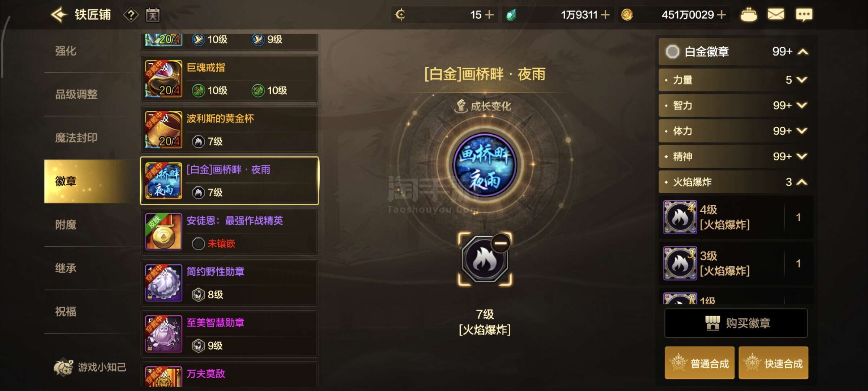The height and width of the screenshot is (391, 868).
Task: Remove the socketed level 7 flame emblem
Action: coord(501,243)
